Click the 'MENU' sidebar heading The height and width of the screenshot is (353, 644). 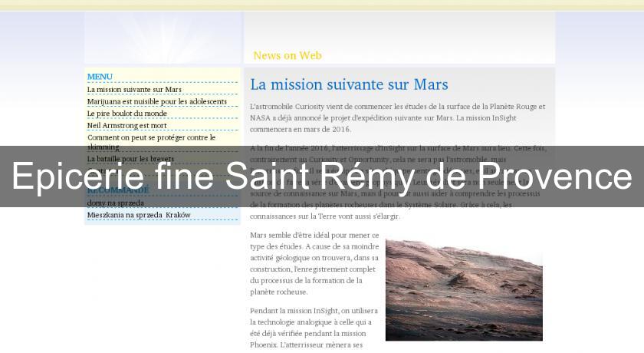pos(100,77)
